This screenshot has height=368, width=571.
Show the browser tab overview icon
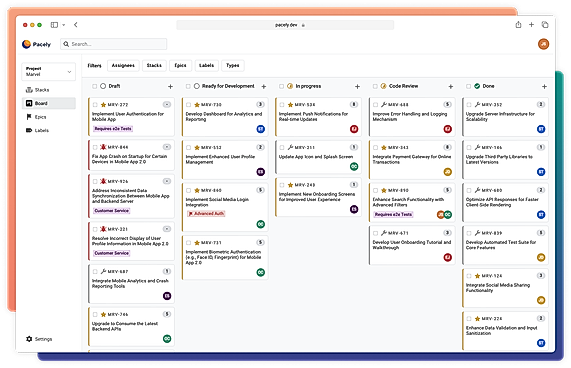[x=545, y=25]
